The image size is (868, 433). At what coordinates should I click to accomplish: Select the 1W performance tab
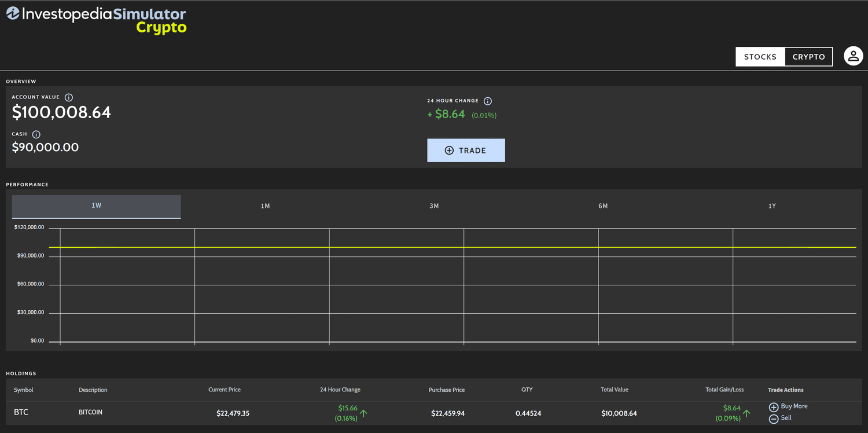tap(96, 206)
